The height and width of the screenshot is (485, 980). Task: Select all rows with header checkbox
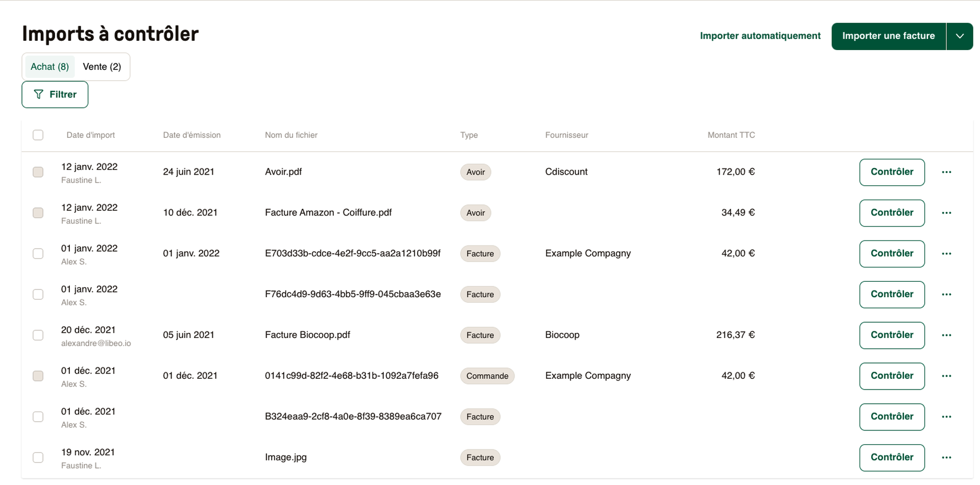coord(38,135)
